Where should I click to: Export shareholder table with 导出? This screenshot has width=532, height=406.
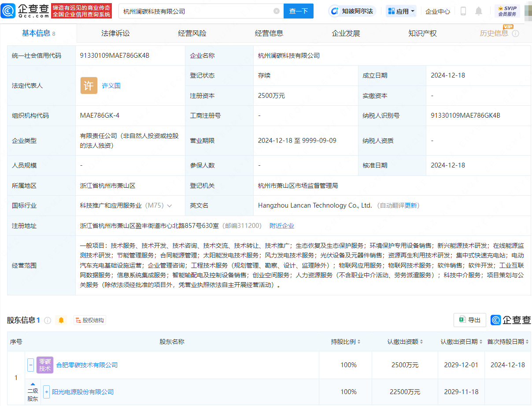tap(470, 320)
